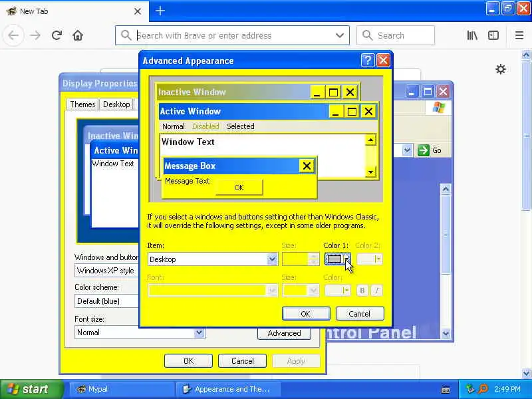
Task: Click scroll-down arrow in the Control Panel window
Action: coord(446,334)
